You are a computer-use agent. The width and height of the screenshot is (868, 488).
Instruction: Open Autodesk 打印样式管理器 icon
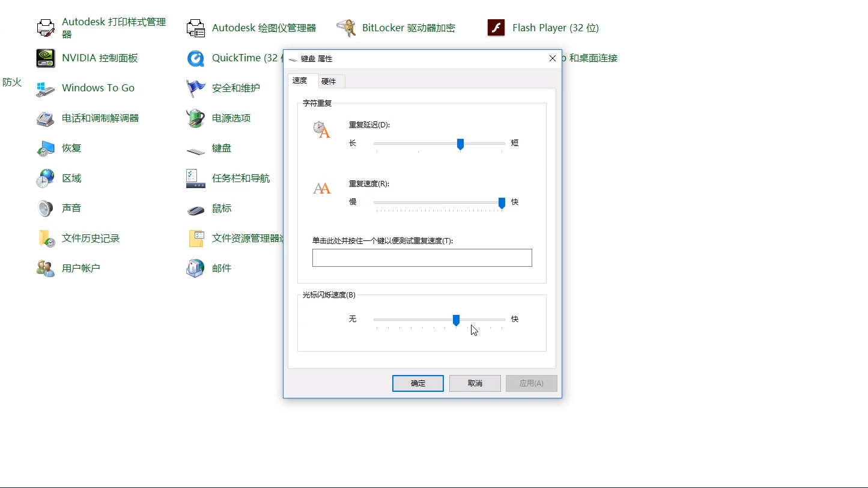pos(46,28)
